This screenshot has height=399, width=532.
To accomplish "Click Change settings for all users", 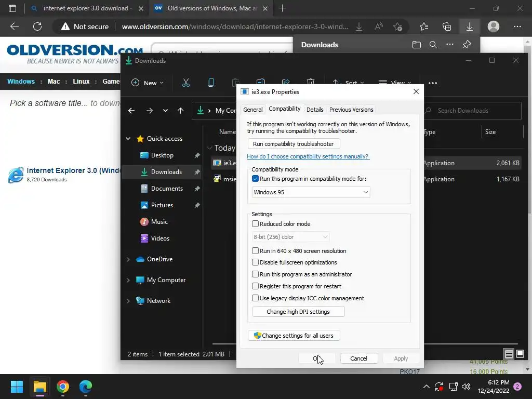I will point(294,336).
